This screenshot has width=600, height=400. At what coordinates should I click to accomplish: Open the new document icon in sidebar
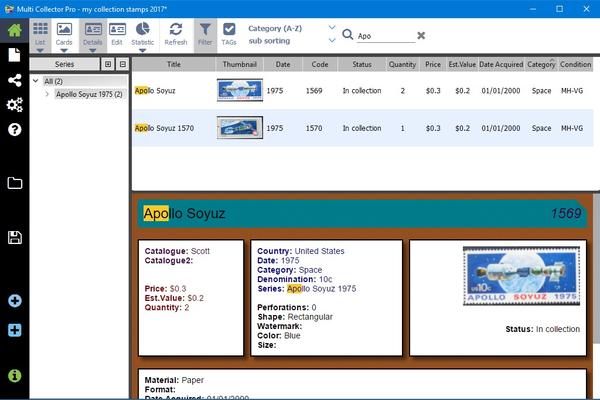coord(14,55)
